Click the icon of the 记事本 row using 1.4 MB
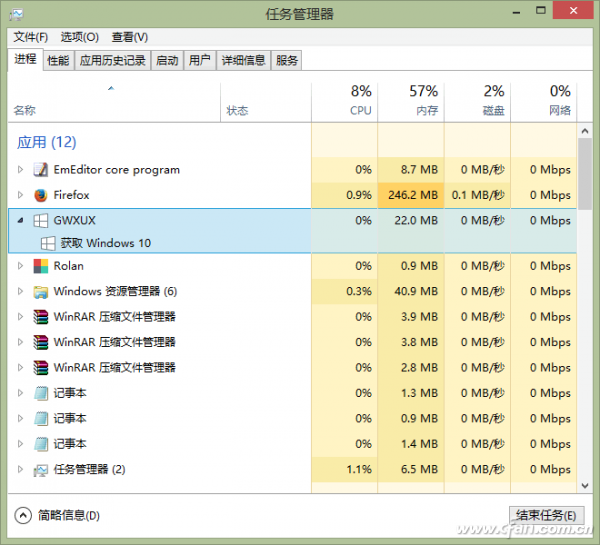 [x=41, y=444]
